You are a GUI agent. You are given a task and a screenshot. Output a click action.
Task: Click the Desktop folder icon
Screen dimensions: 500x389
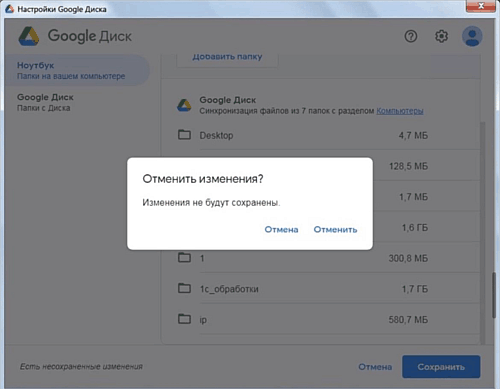click(x=184, y=135)
